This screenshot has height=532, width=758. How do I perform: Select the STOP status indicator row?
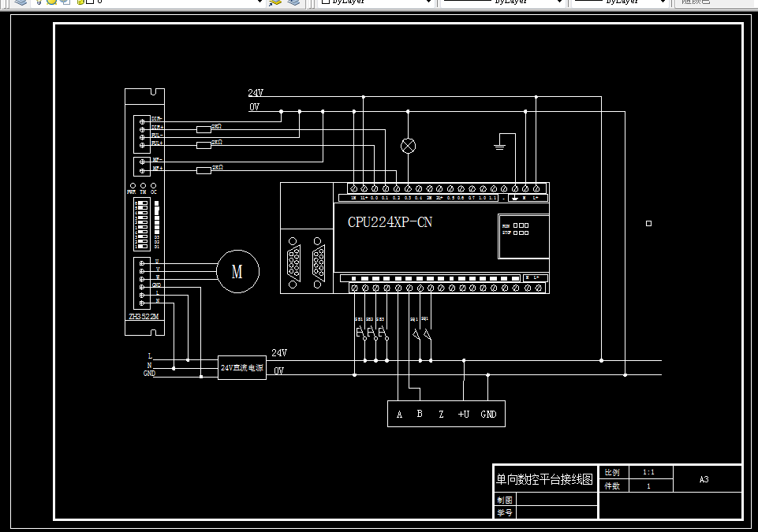tap(515, 233)
